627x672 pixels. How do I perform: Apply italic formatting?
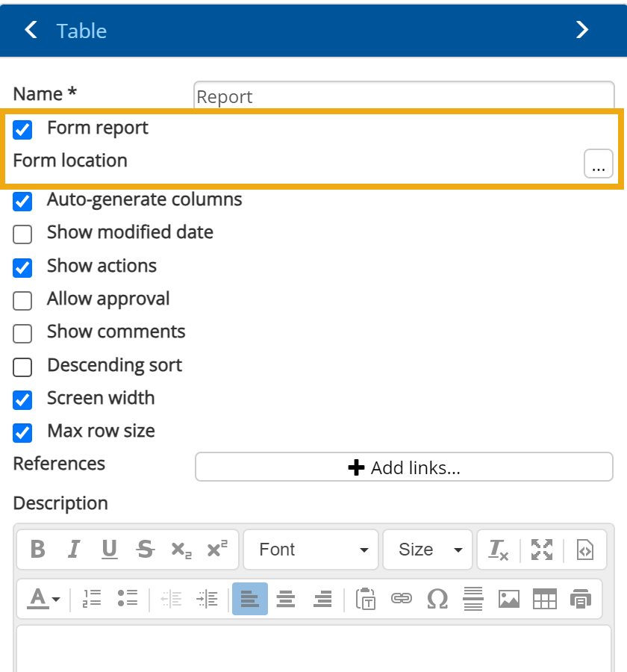point(73,549)
